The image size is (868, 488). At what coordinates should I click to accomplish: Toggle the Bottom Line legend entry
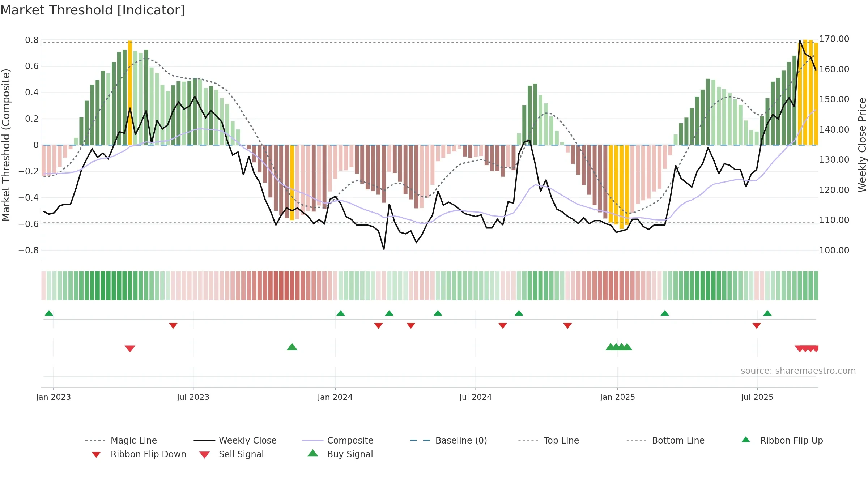tap(665, 440)
